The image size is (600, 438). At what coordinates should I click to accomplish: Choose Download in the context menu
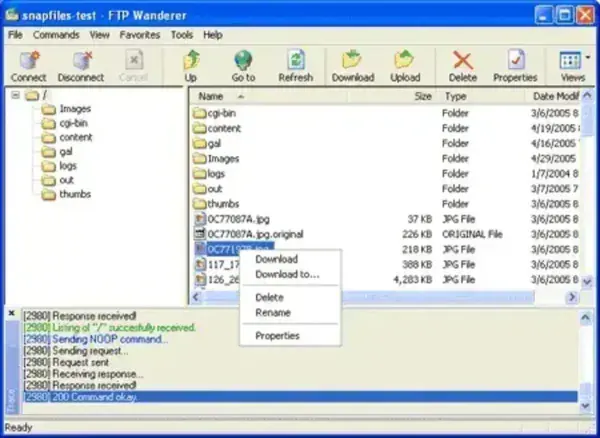(x=290, y=259)
